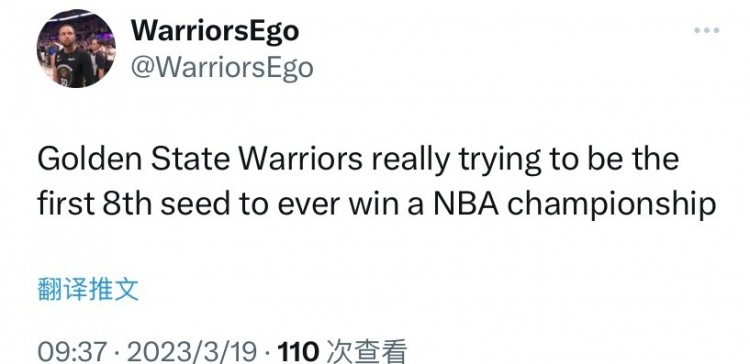The width and height of the screenshot is (750, 364).
Task: Click the 次查看 views label
Action: [x=365, y=353]
